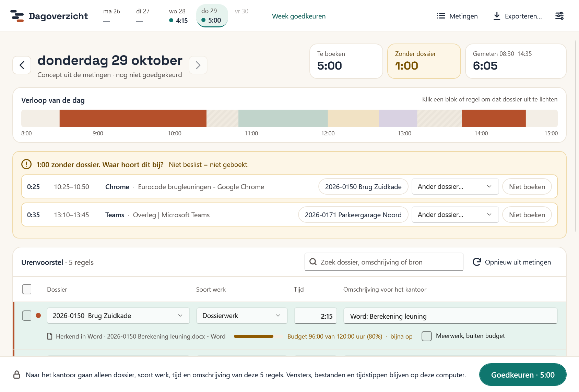
Task: Open the Dossierwerk soort werk dropdown
Action: click(242, 316)
